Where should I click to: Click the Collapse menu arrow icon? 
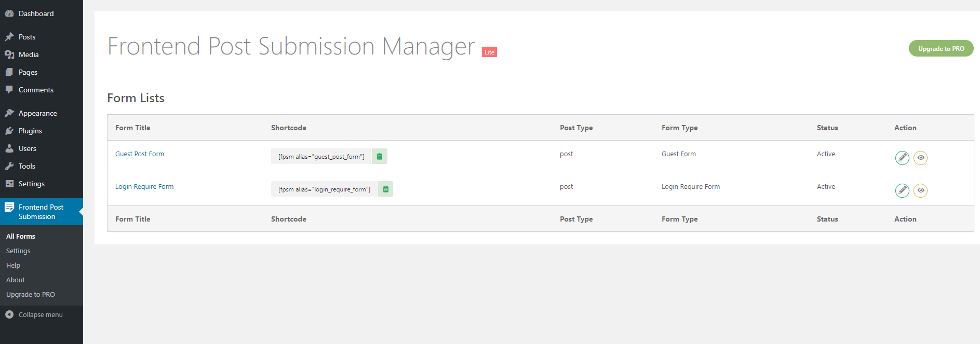(9, 314)
